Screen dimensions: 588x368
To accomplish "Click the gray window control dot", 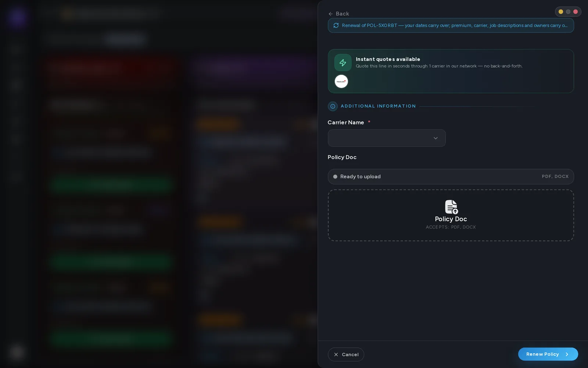I will (x=568, y=12).
